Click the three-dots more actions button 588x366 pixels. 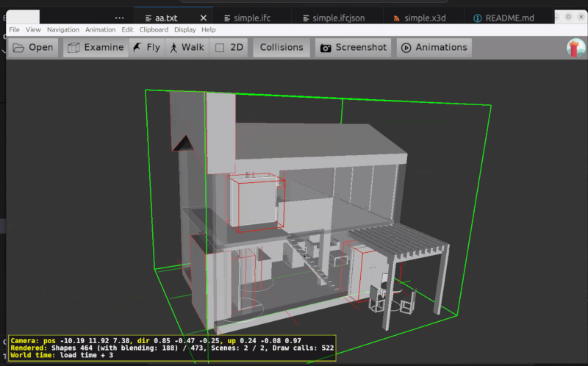coord(120,18)
